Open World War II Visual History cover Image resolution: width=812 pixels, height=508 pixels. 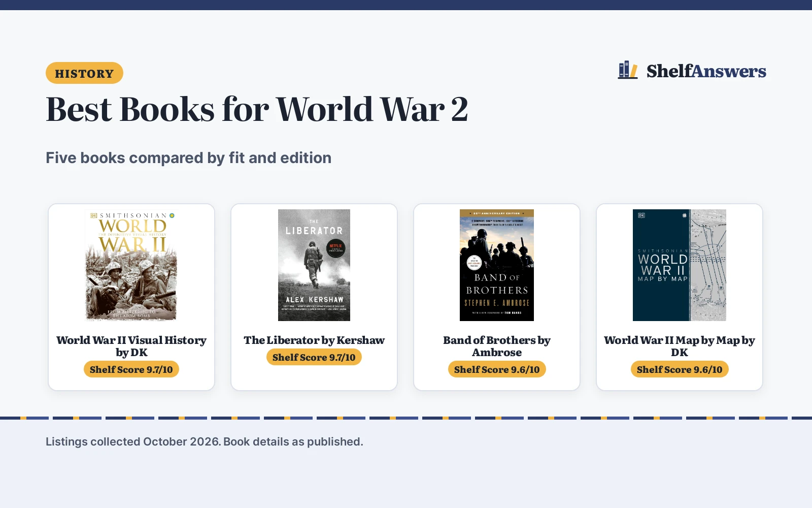pos(131,265)
